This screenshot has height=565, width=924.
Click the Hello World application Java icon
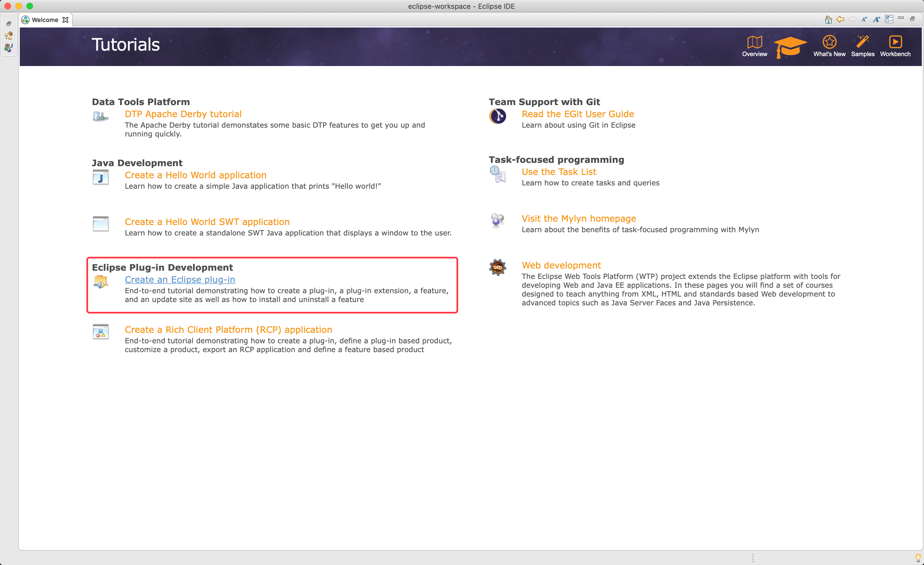tap(100, 177)
